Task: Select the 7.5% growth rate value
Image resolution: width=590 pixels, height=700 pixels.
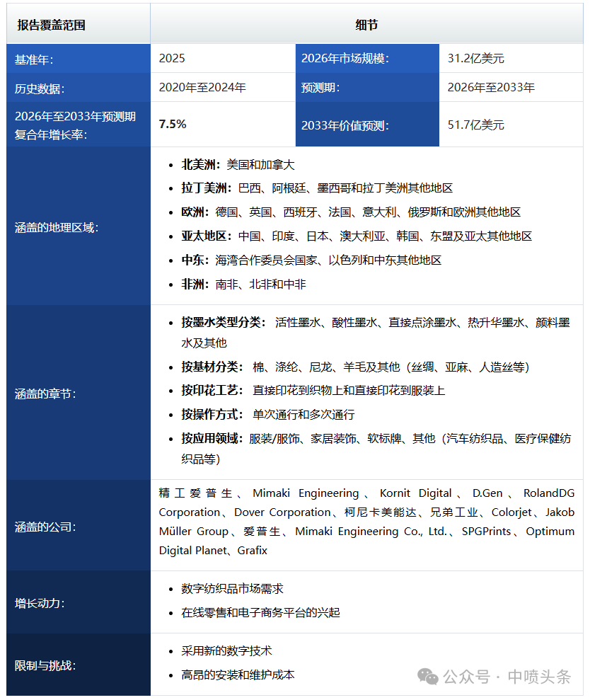Action: 173,124
